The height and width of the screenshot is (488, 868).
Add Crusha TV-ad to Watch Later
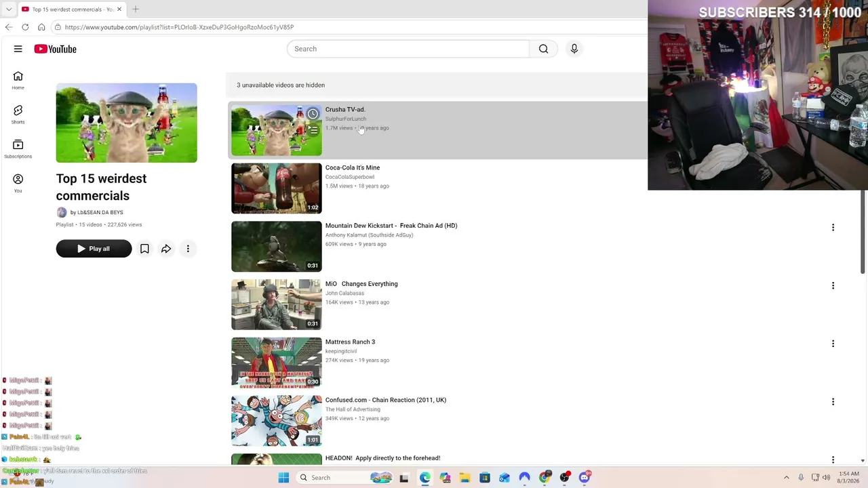pos(313,114)
